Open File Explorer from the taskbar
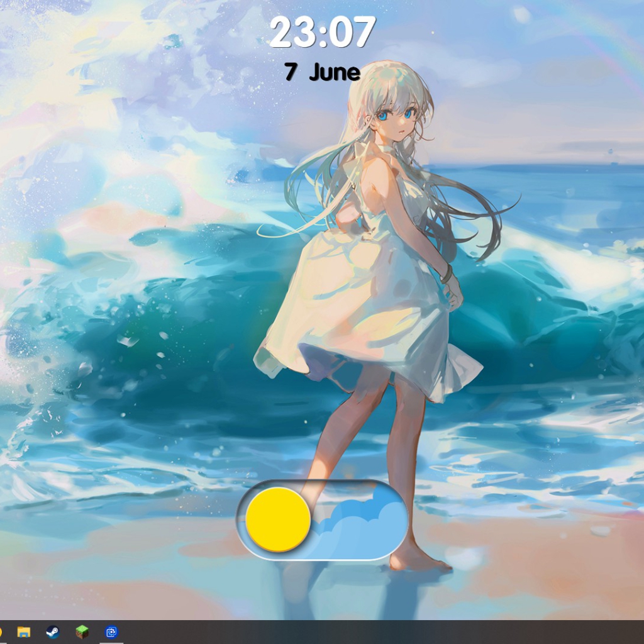The image size is (644, 644). 24,631
